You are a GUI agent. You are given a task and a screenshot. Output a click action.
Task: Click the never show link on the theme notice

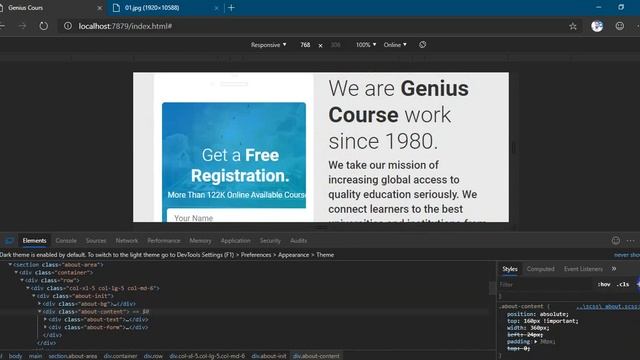(x=627, y=255)
